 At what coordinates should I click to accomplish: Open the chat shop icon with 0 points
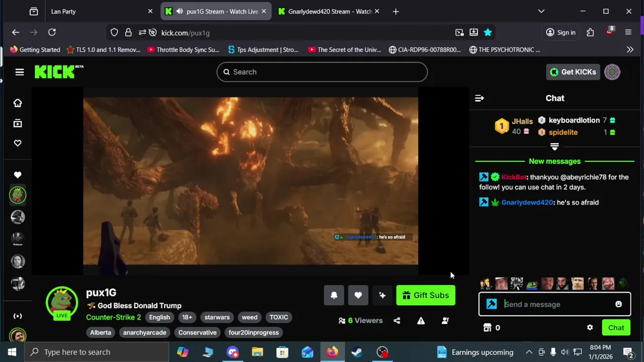[492, 328]
